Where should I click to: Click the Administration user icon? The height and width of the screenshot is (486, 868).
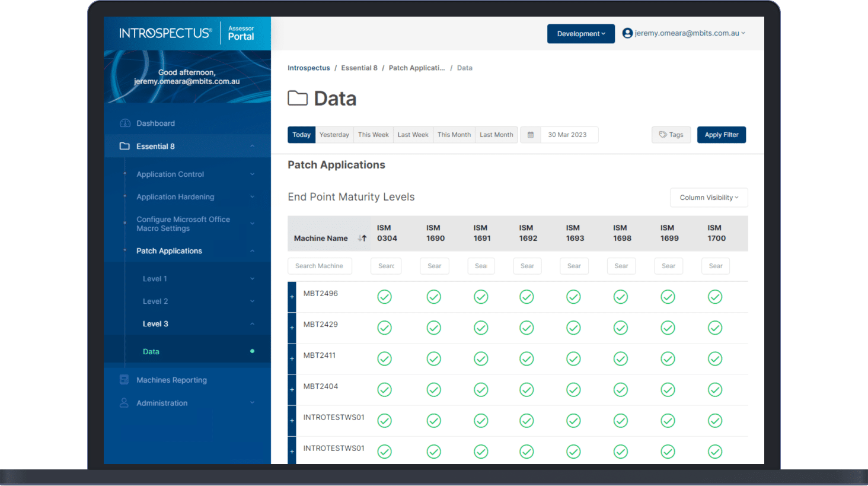(124, 403)
